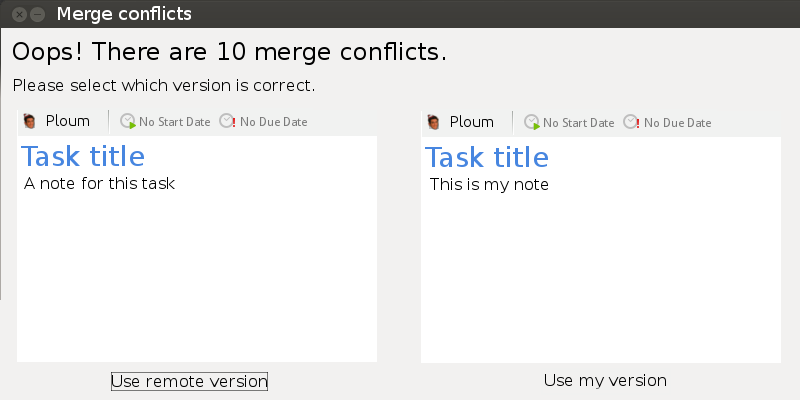The width and height of the screenshot is (800, 400).
Task: Click No Due Date label in right pane
Action: 677,123
